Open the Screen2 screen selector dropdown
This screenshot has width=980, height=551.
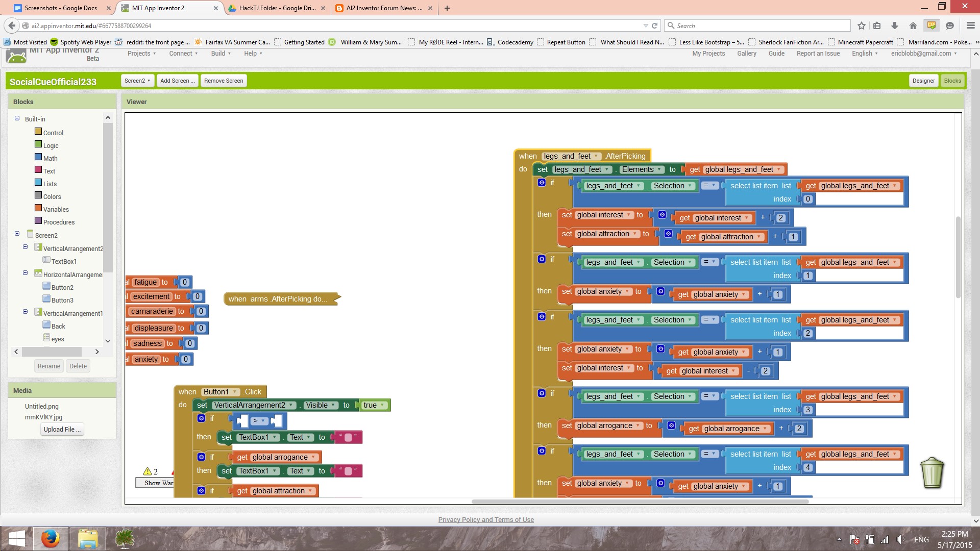coord(137,81)
